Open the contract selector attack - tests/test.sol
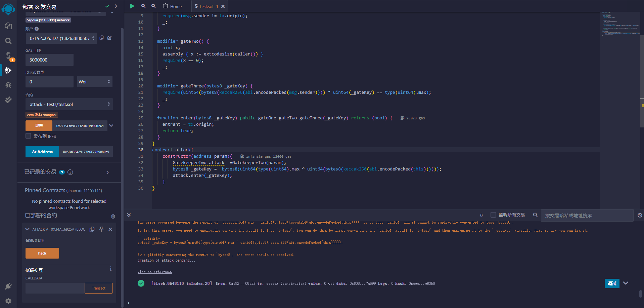This screenshot has width=644, height=308. click(69, 104)
